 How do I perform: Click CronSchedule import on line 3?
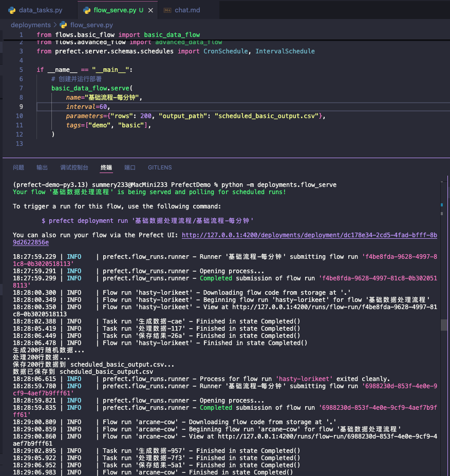tap(226, 51)
